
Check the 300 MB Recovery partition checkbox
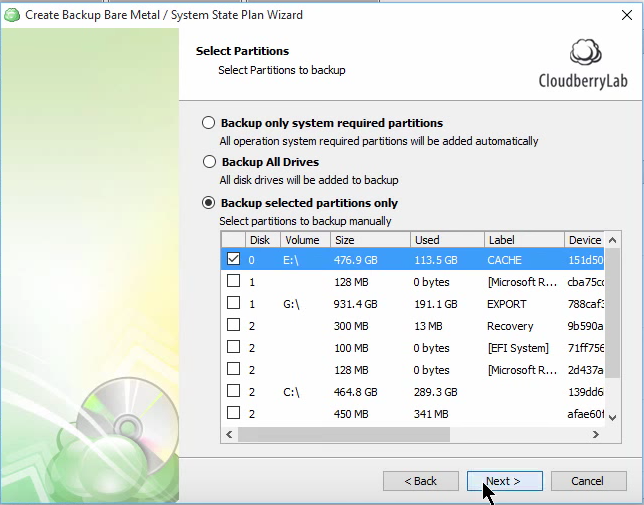click(233, 325)
